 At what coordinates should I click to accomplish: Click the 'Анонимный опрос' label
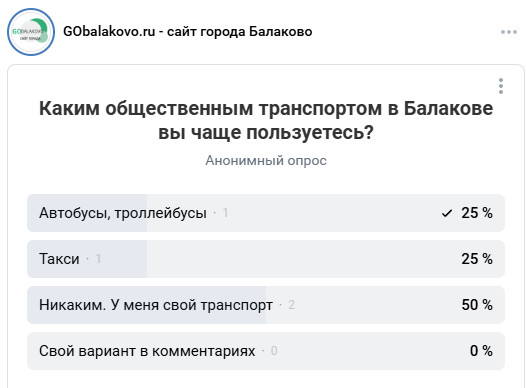pyautogui.click(x=266, y=161)
